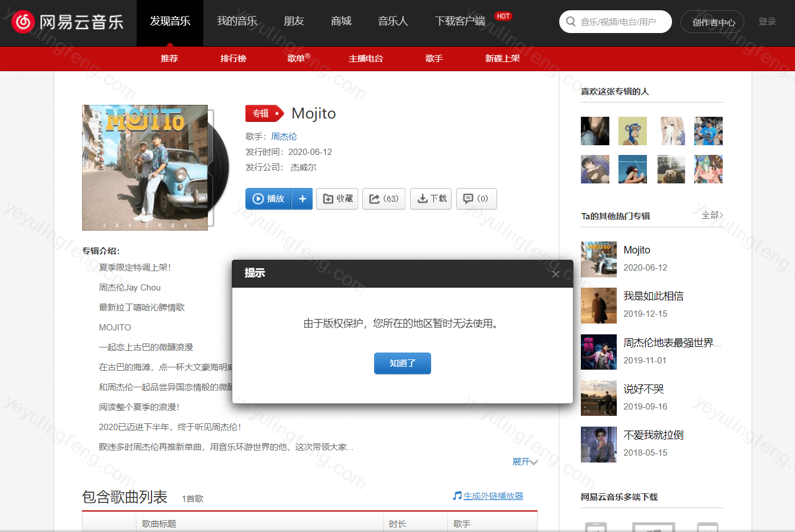Open the 发现音乐 tab

click(170, 23)
